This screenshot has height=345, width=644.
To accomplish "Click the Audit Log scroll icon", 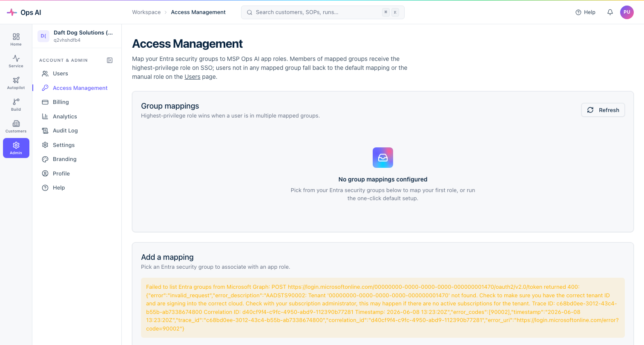I will (x=45, y=131).
